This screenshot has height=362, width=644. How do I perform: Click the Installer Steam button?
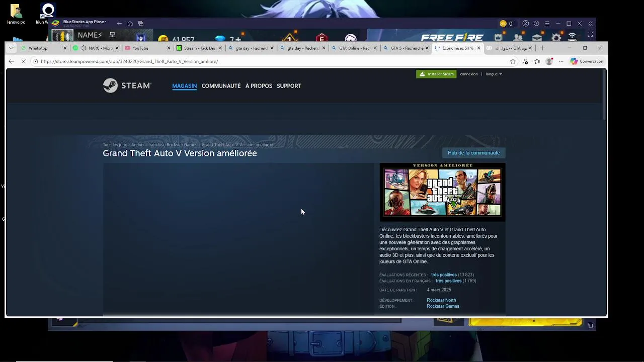pyautogui.click(x=436, y=74)
